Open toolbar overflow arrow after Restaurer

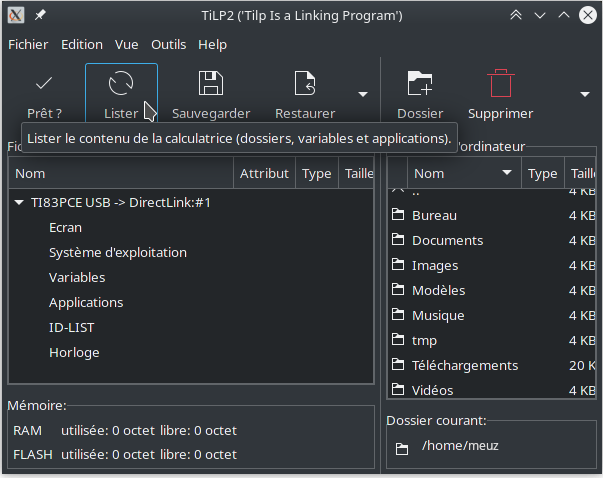[363, 94]
